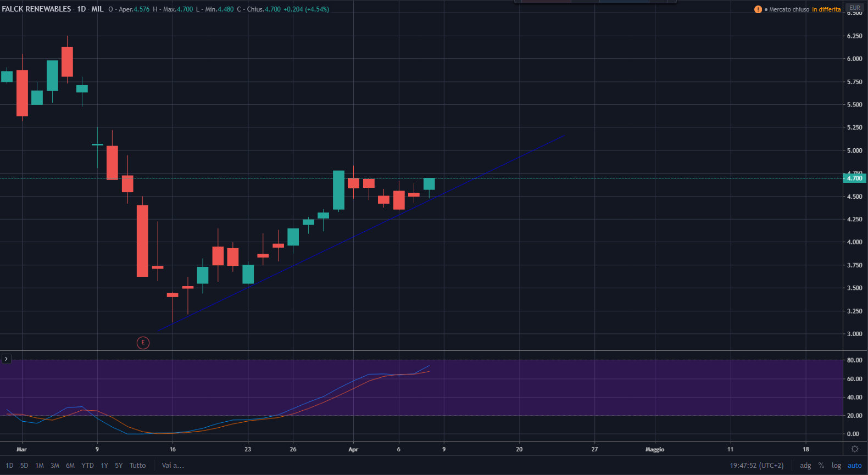Click the FALCK RENEWABLES symbol title
The image size is (868, 475).
pos(37,9)
